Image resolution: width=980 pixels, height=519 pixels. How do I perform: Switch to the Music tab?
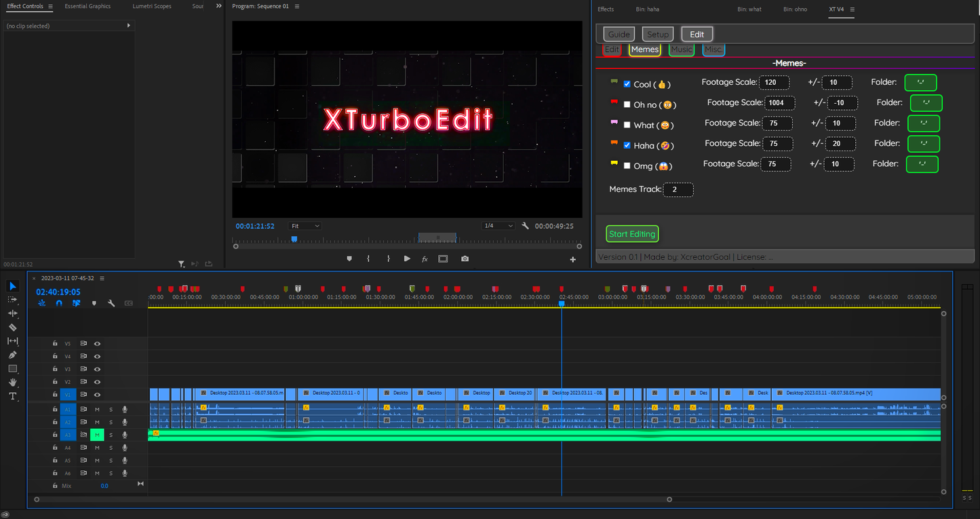pos(681,49)
